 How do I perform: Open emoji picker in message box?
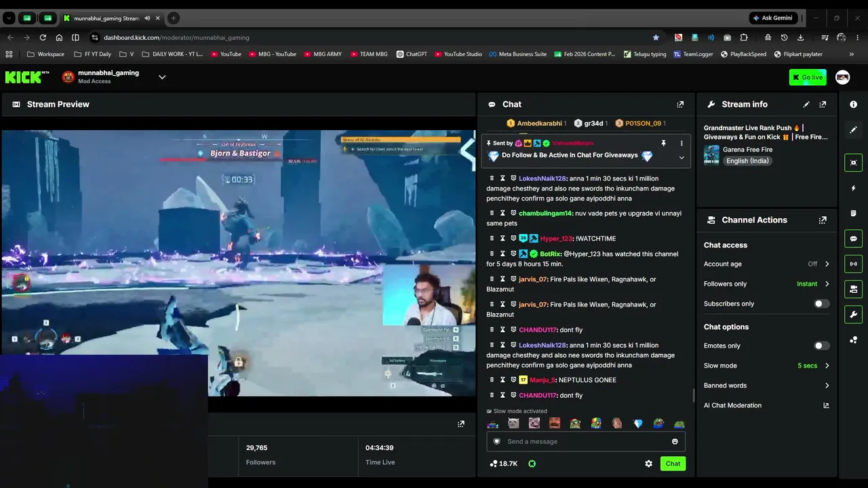click(675, 442)
